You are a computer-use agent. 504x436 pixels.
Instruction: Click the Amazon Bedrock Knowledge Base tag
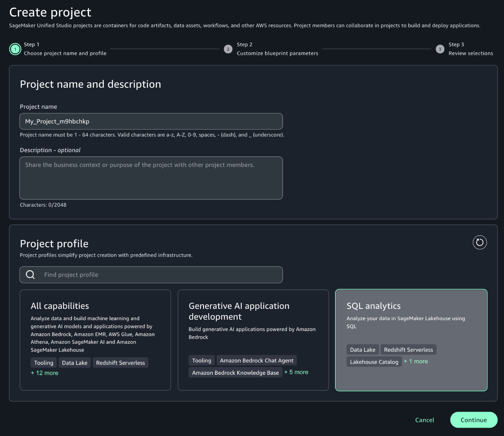pyautogui.click(x=235, y=373)
